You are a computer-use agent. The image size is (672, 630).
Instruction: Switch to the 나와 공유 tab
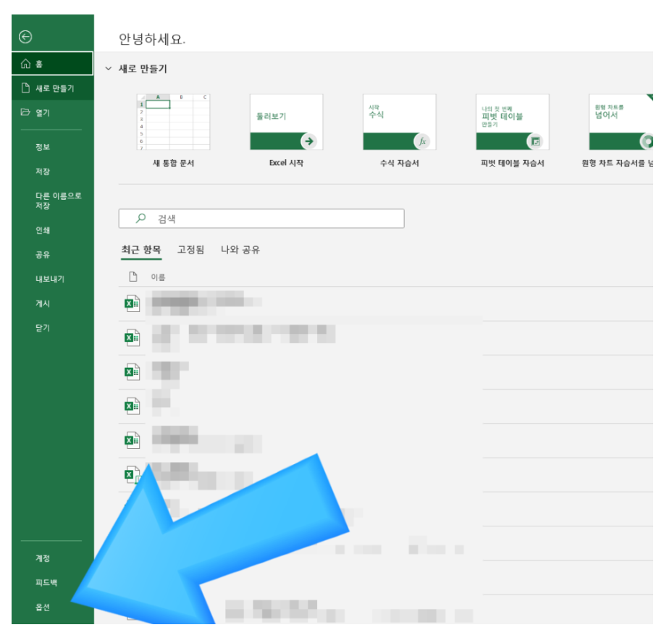tap(240, 250)
